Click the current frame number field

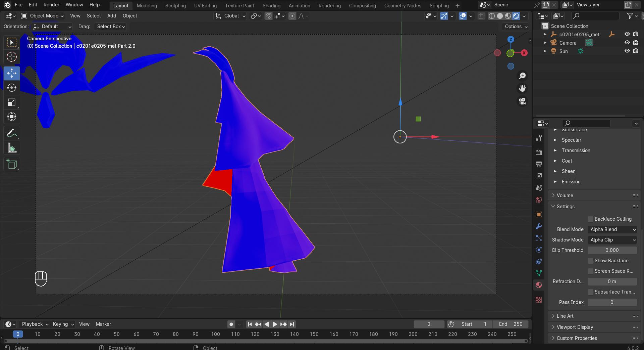(x=429, y=324)
